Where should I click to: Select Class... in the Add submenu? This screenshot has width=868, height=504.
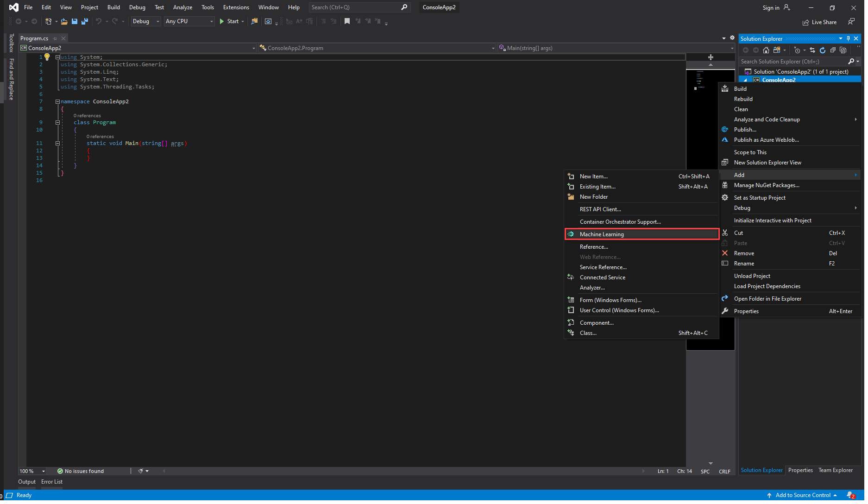(x=642, y=333)
